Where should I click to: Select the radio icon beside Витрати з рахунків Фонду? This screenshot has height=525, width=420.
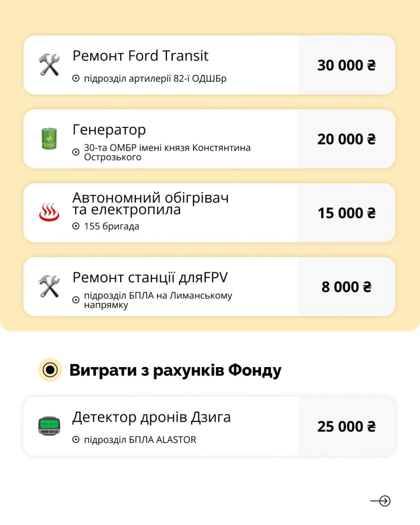pos(50,370)
